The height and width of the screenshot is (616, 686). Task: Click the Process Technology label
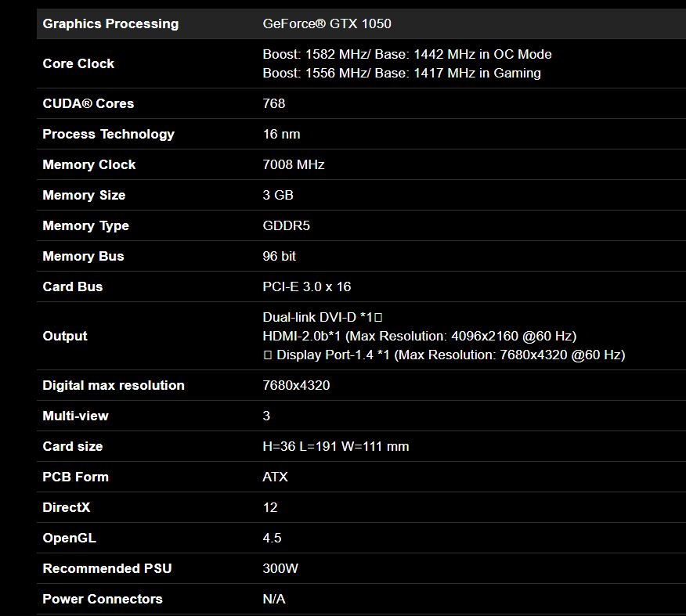[108, 134]
